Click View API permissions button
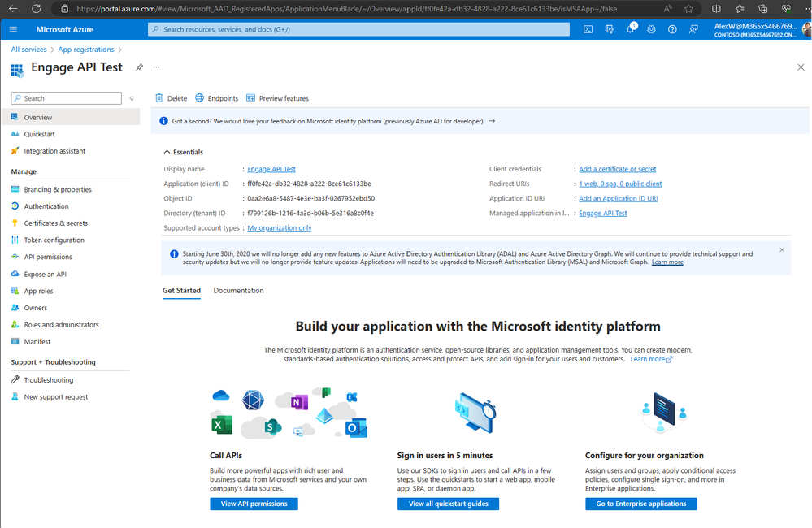 point(254,504)
